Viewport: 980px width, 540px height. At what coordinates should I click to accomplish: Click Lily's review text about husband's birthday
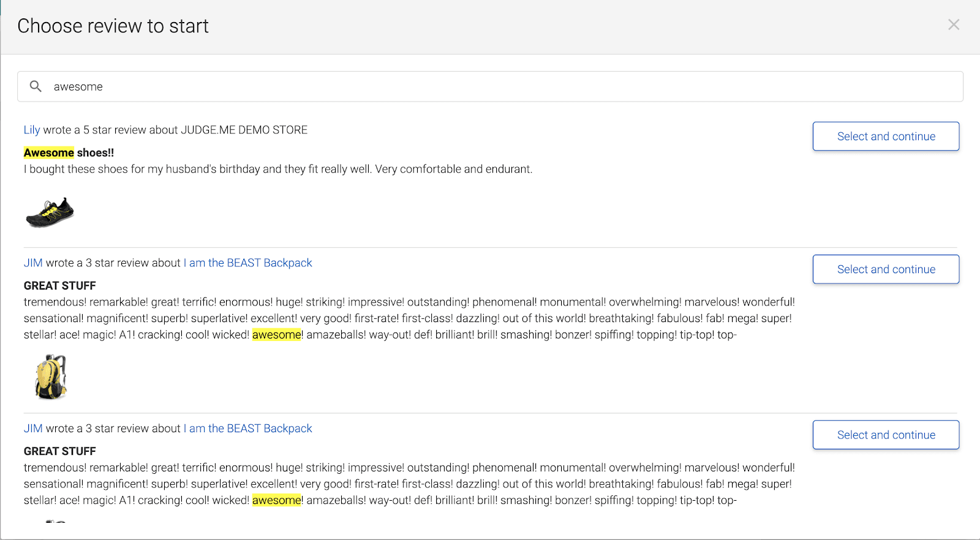tap(277, 169)
